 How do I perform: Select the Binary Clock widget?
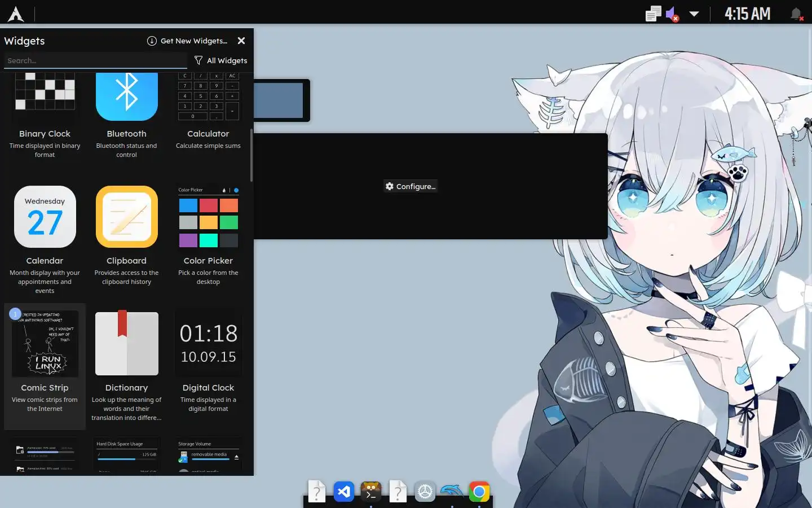(x=45, y=117)
